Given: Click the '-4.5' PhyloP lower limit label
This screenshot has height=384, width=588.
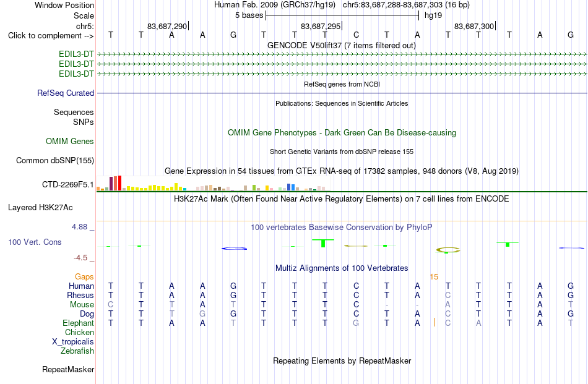Looking at the screenshot, I should (x=80, y=258).
